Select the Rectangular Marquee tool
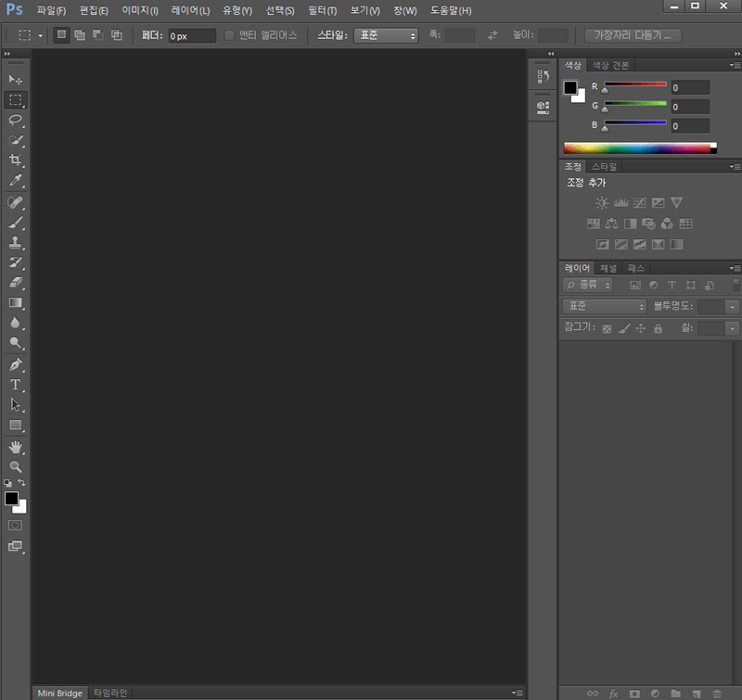 [15, 100]
